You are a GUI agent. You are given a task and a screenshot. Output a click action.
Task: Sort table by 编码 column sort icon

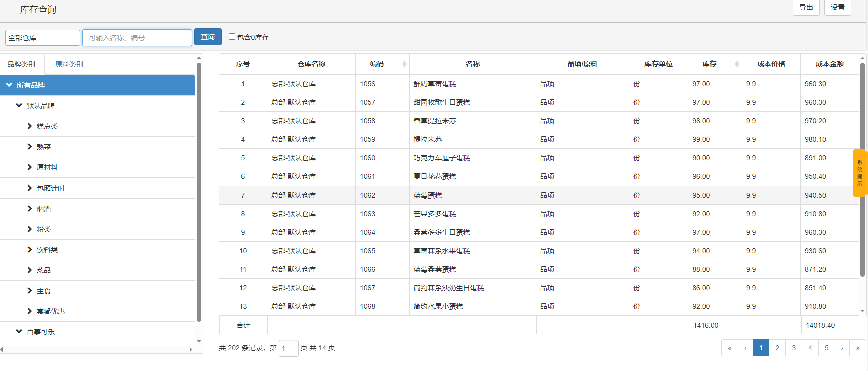point(404,64)
